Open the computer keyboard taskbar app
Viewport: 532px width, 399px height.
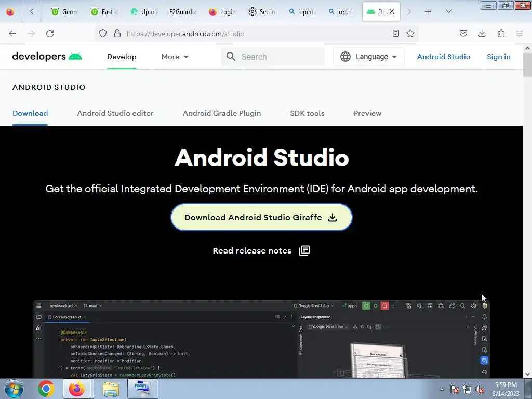point(143,389)
